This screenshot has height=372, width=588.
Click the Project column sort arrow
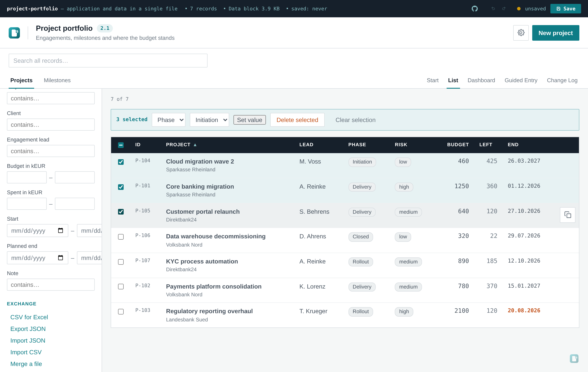195,145
